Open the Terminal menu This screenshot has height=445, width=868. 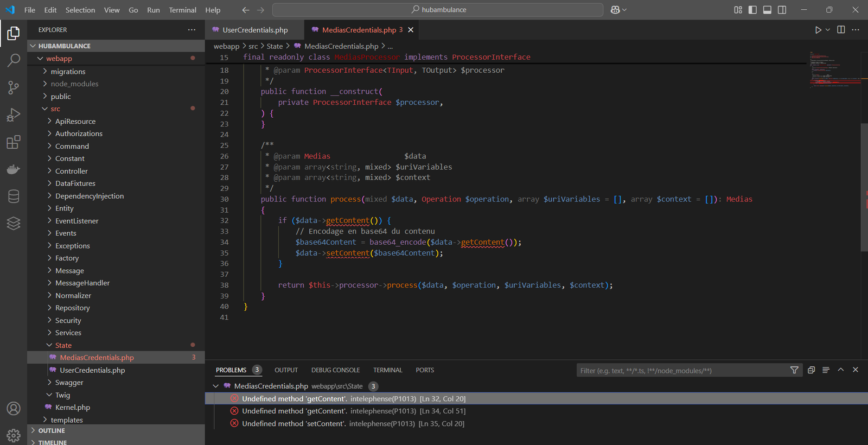click(182, 10)
